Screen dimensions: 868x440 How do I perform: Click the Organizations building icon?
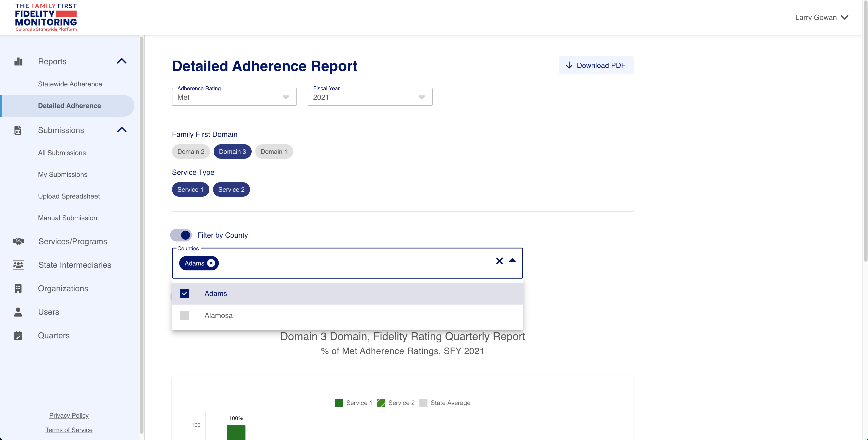click(18, 289)
